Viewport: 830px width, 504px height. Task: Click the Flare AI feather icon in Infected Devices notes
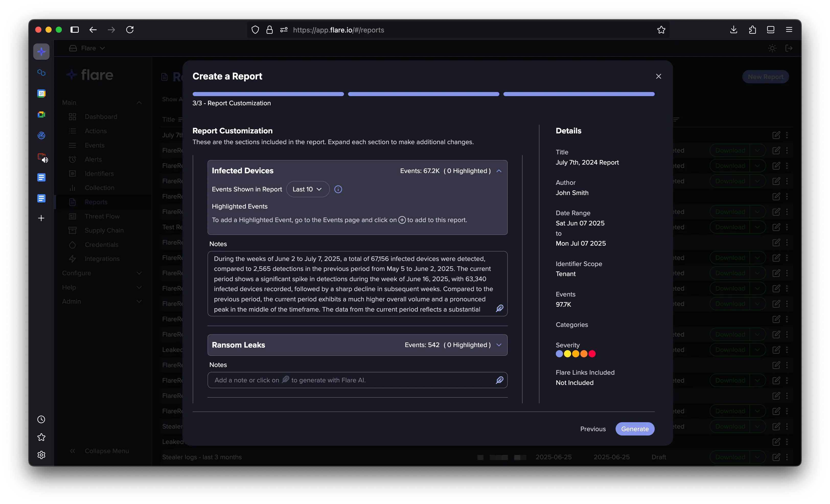(499, 308)
